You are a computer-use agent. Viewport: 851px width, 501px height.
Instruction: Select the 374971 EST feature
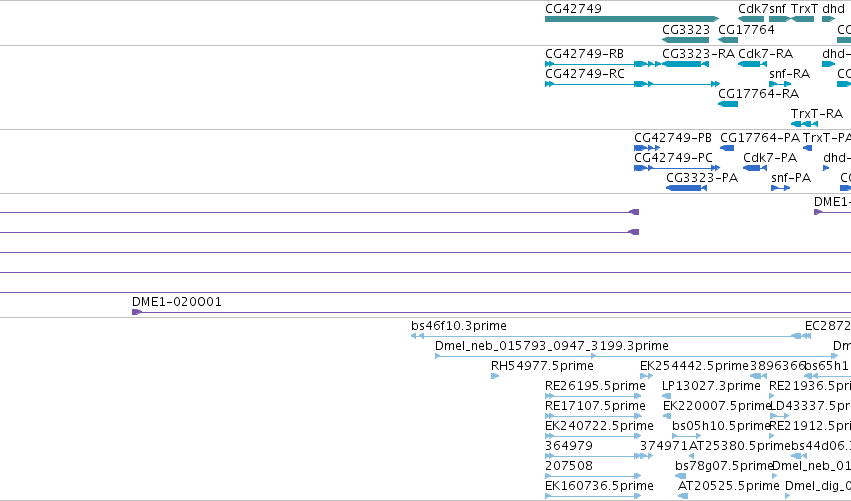pyautogui.click(x=646, y=456)
